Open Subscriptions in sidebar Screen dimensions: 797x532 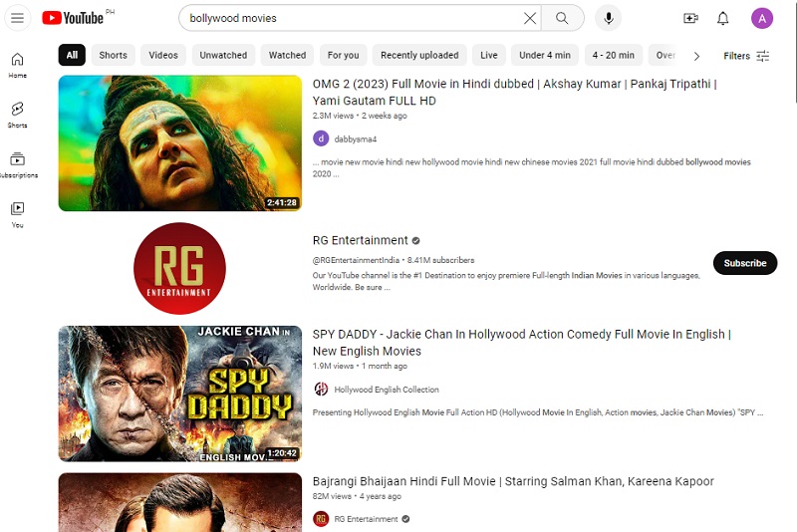point(17,165)
